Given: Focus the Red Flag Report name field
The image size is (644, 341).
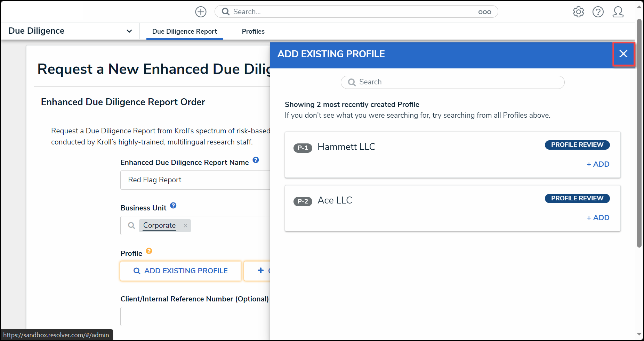Looking at the screenshot, I should click(x=195, y=180).
